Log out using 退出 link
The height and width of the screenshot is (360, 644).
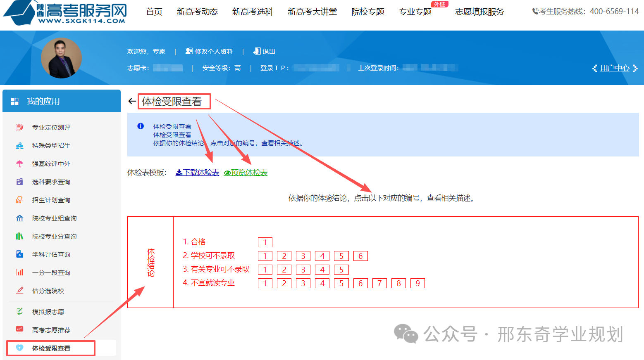tap(265, 52)
